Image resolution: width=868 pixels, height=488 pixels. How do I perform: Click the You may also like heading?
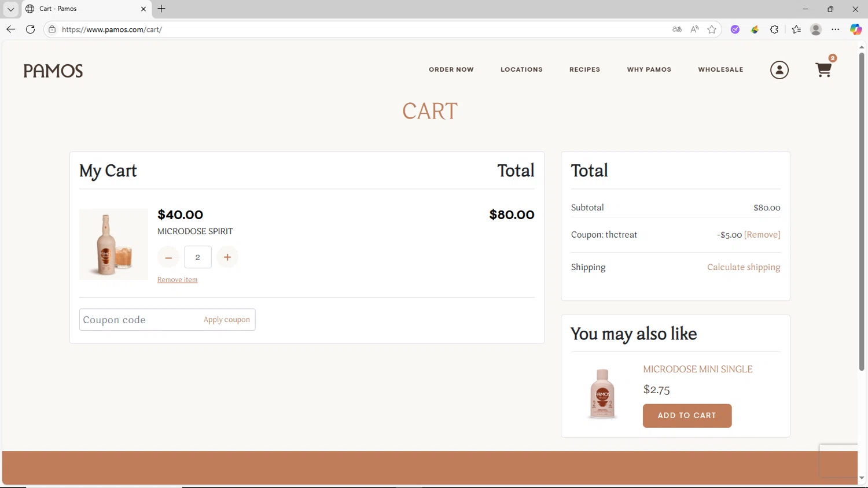tap(634, 334)
